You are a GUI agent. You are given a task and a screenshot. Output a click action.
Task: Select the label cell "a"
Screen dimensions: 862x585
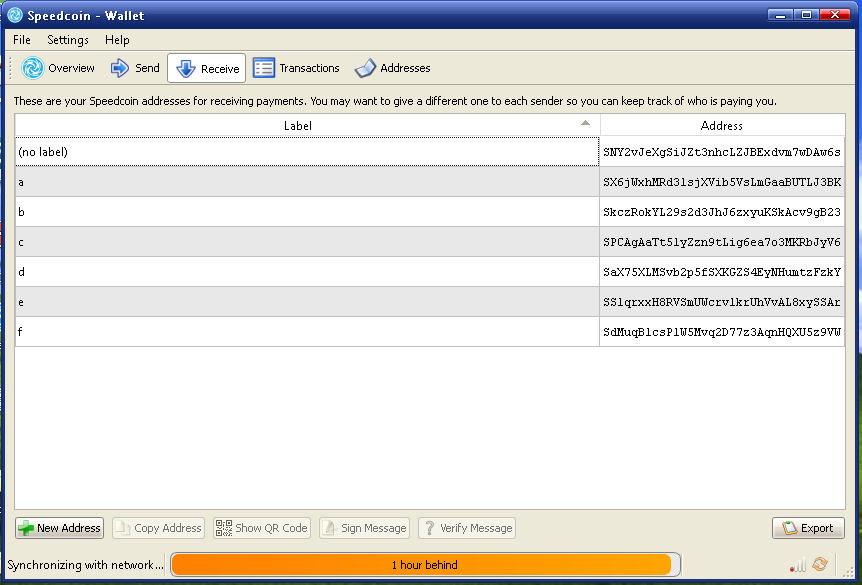point(307,182)
